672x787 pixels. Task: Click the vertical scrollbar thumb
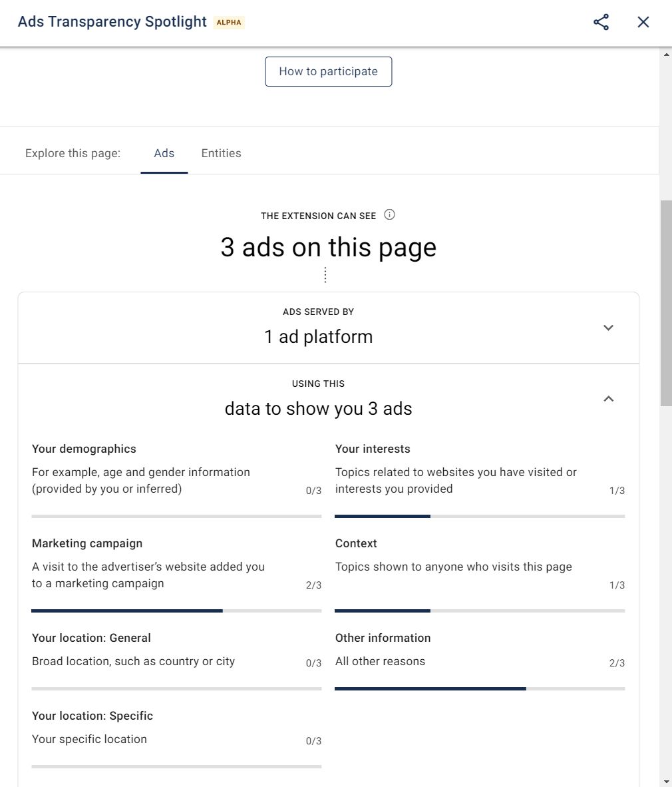[x=666, y=303]
